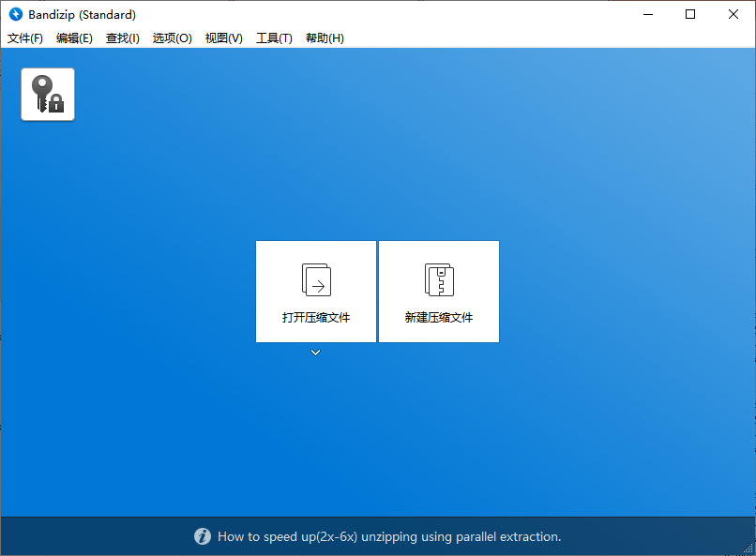Open the 编辑(E) menu

pos(74,38)
